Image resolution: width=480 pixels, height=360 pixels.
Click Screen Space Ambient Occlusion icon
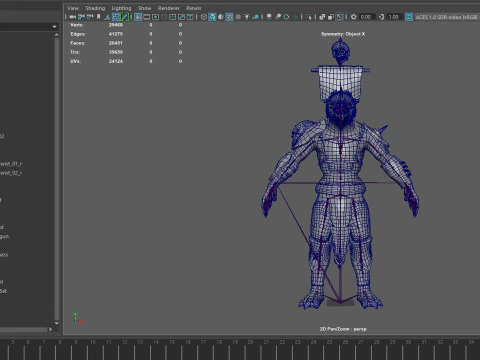click(269, 17)
